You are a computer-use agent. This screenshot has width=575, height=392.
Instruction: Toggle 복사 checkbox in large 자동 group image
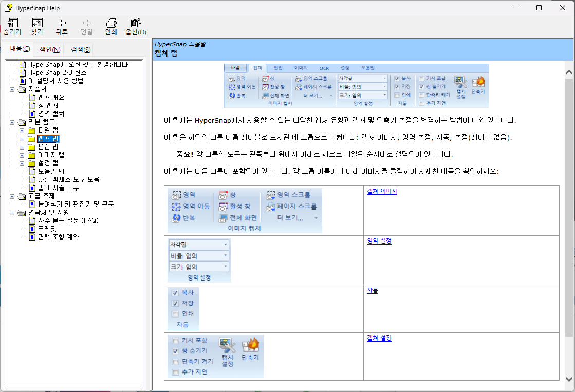click(x=175, y=293)
